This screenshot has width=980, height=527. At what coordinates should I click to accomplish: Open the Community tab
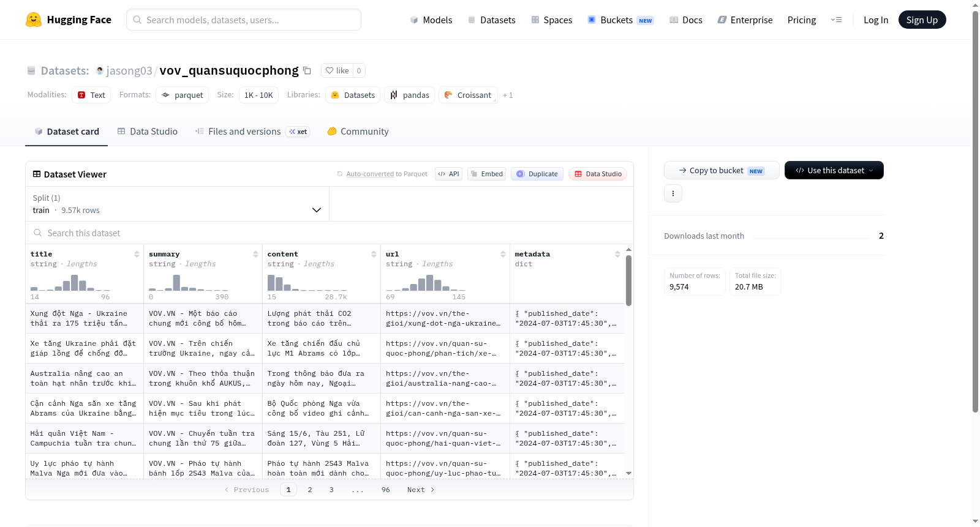(358, 132)
